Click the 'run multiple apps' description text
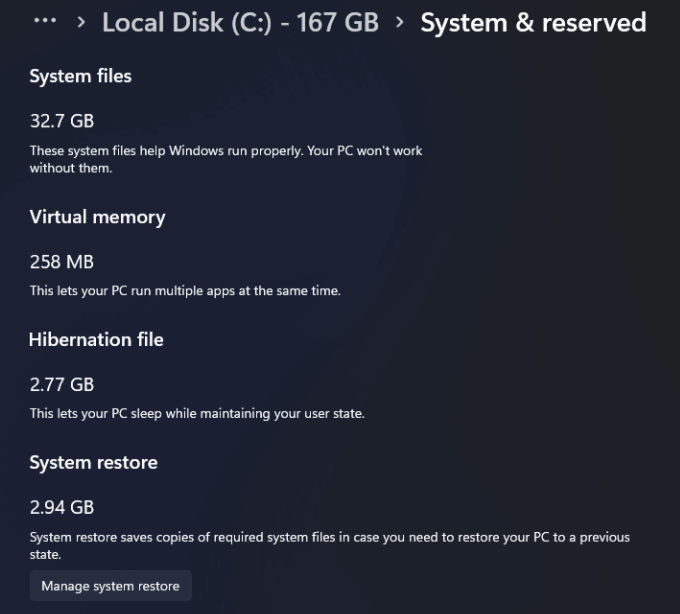The width and height of the screenshot is (680, 614). tap(185, 291)
